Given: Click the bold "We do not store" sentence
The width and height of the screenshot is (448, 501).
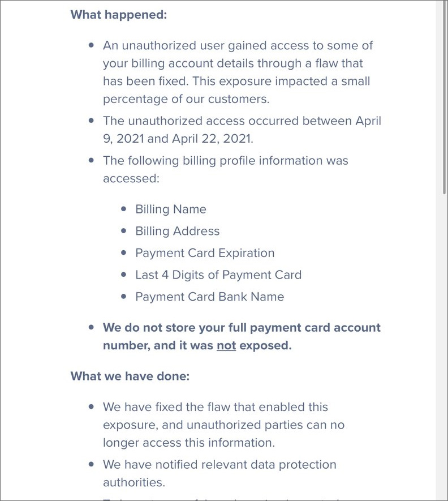Looking at the screenshot, I should [242, 336].
